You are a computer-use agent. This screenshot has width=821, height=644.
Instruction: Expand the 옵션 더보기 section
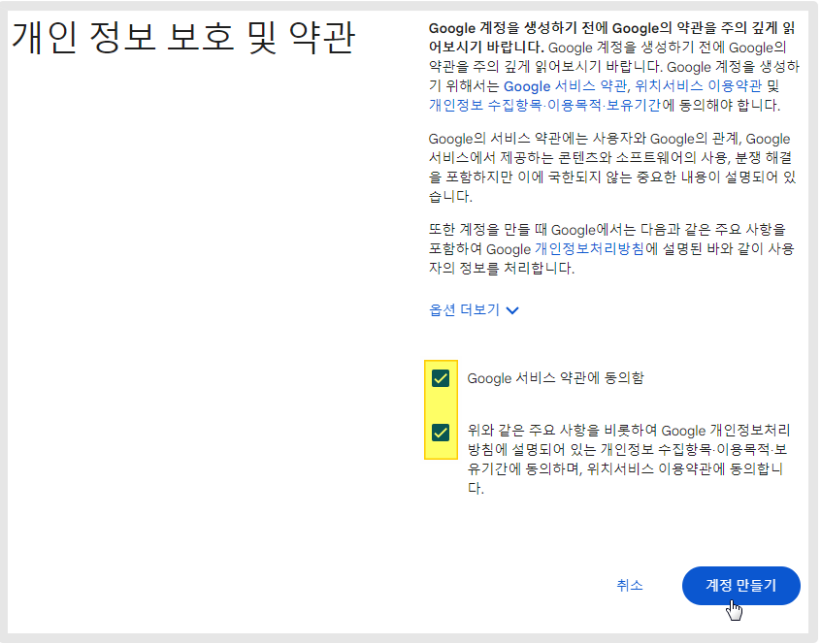click(474, 310)
